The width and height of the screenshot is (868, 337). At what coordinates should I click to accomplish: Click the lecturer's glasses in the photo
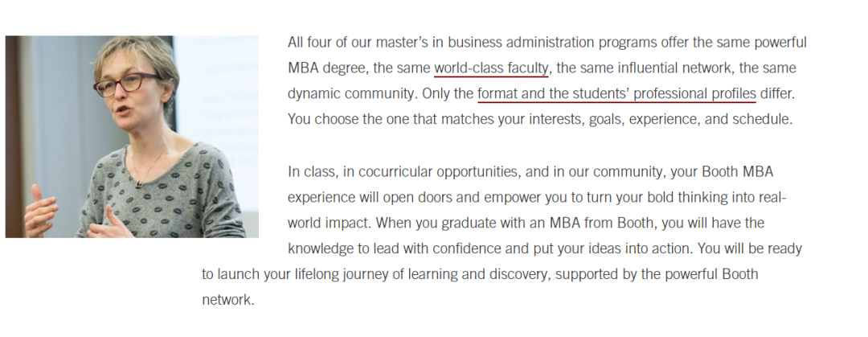pyautogui.click(x=125, y=84)
